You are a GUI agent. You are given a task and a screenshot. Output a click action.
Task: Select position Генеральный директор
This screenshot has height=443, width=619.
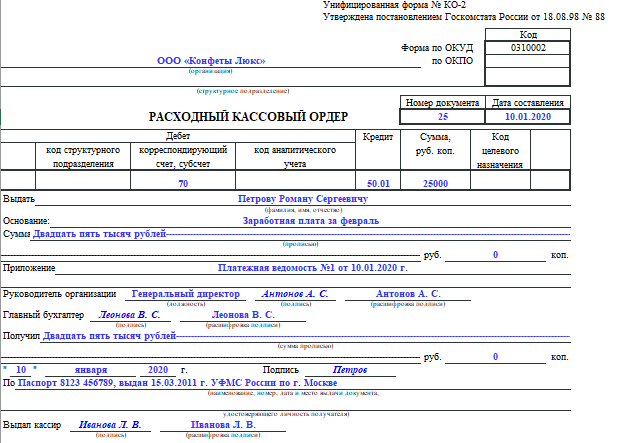(x=186, y=294)
